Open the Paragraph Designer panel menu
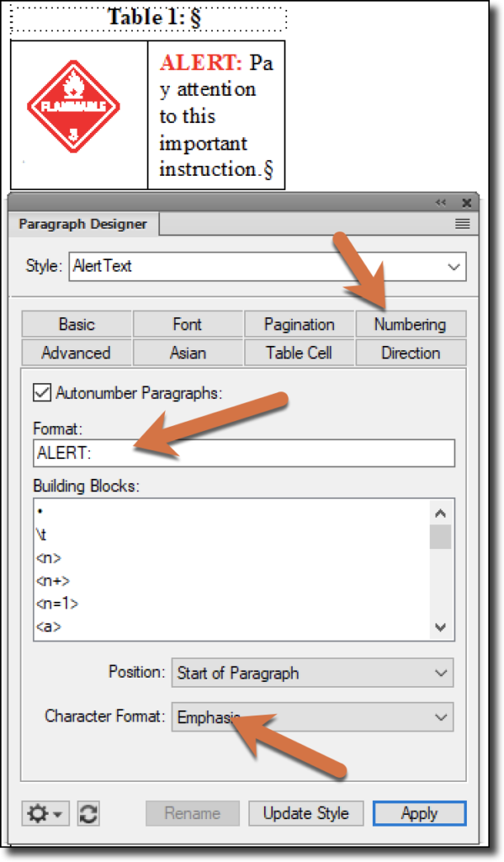Viewport: 504px width, 862px height. click(461, 224)
